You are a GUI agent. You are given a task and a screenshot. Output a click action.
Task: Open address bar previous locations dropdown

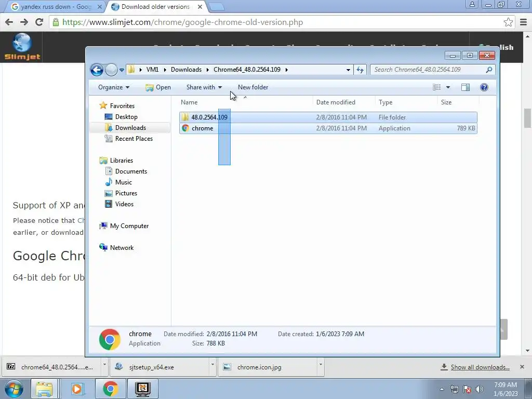348,70
